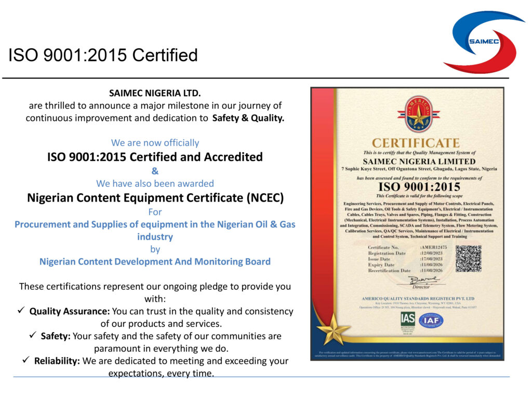Click 'AMERICO QUALITY STANDARDS REGISTECH PVT. LTD' text
This screenshot has width=532, height=399.
pyautogui.click(x=418, y=299)
